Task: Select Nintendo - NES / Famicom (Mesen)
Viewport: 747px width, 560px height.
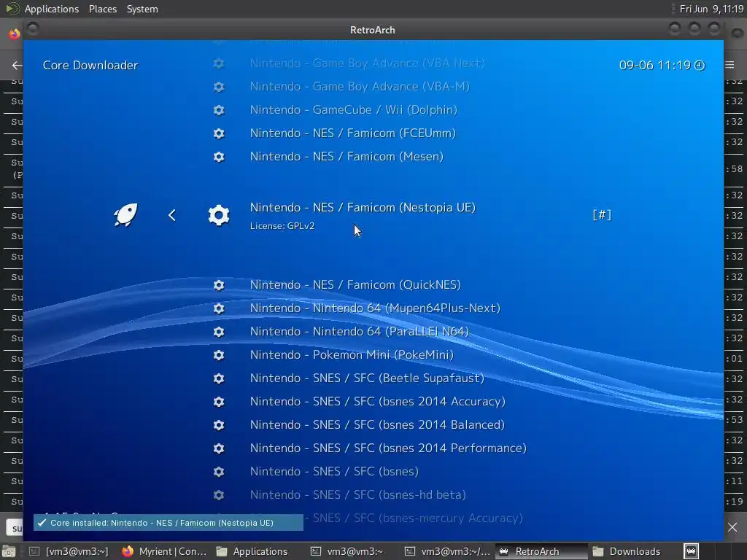Action: [347, 156]
